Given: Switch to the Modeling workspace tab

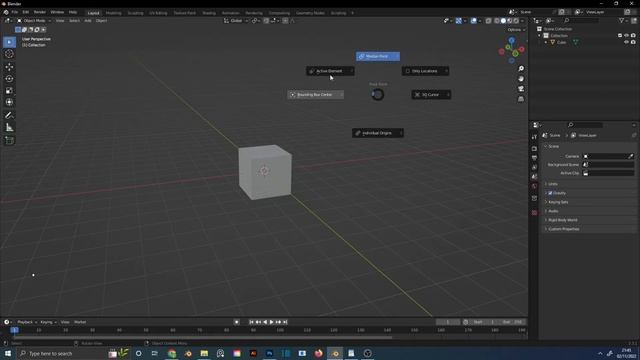Looking at the screenshot, I should click(113, 13).
